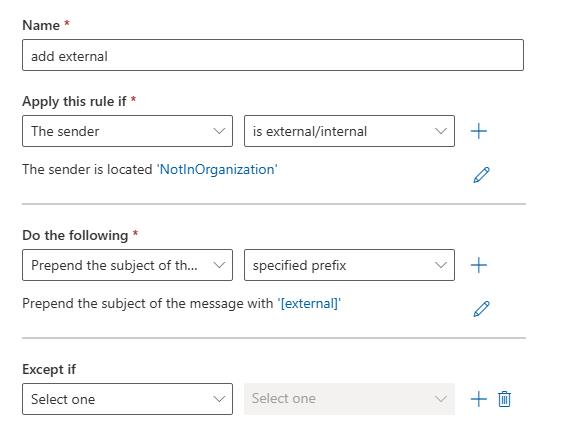Screen dimensions: 562x437
Task: Click chevron arrow of 'is external/internal' dropdown
Action: pyautogui.click(x=441, y=131)
